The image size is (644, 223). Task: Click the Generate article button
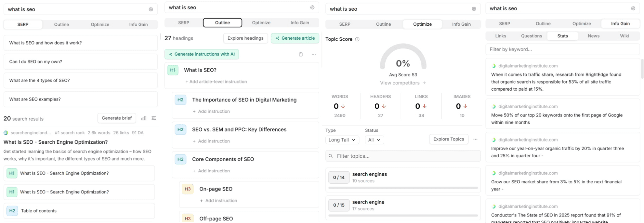pyautogui.click(x=295, y=38)
